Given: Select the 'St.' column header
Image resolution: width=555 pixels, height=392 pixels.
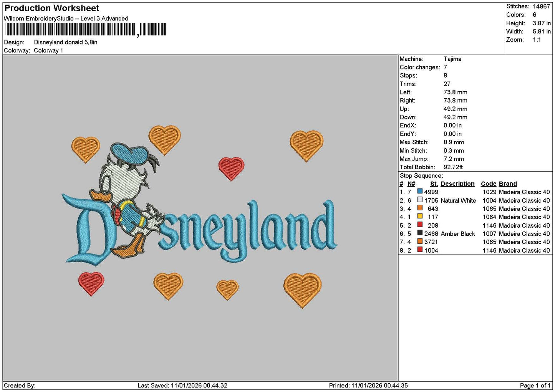Looking at the screenshot, I should pos(434,184).
